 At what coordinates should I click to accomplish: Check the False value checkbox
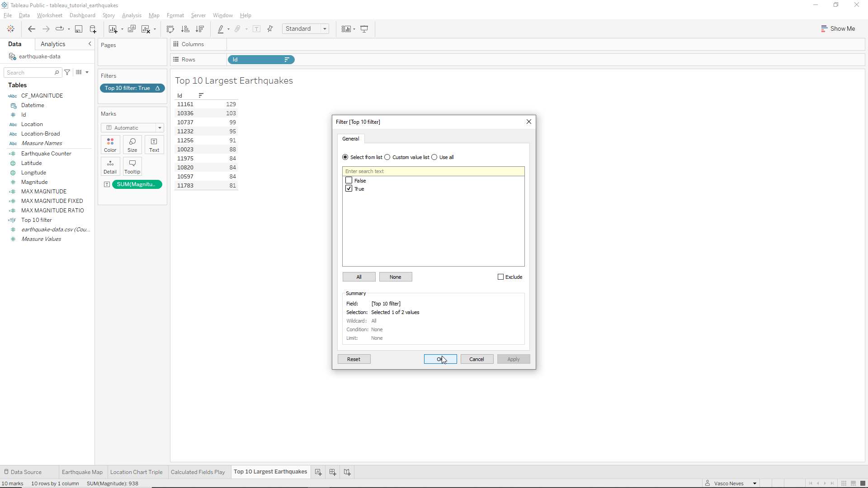(x=349, y=180)
